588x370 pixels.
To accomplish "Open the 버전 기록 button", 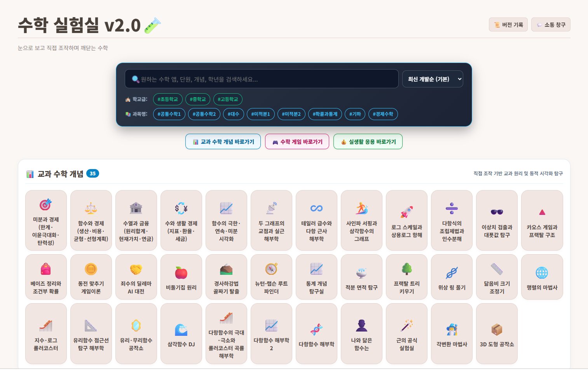I will pyautogui.click(x=508, y=24).
